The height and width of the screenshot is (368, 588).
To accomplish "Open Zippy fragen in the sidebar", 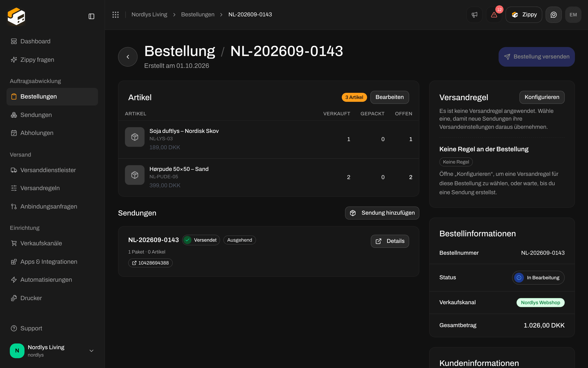I will tap(52, 60).
